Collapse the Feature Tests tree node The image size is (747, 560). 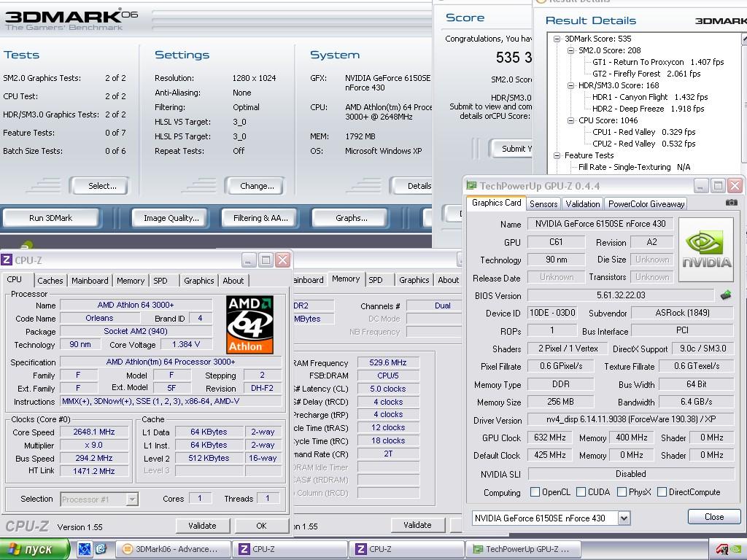[557, 156]
